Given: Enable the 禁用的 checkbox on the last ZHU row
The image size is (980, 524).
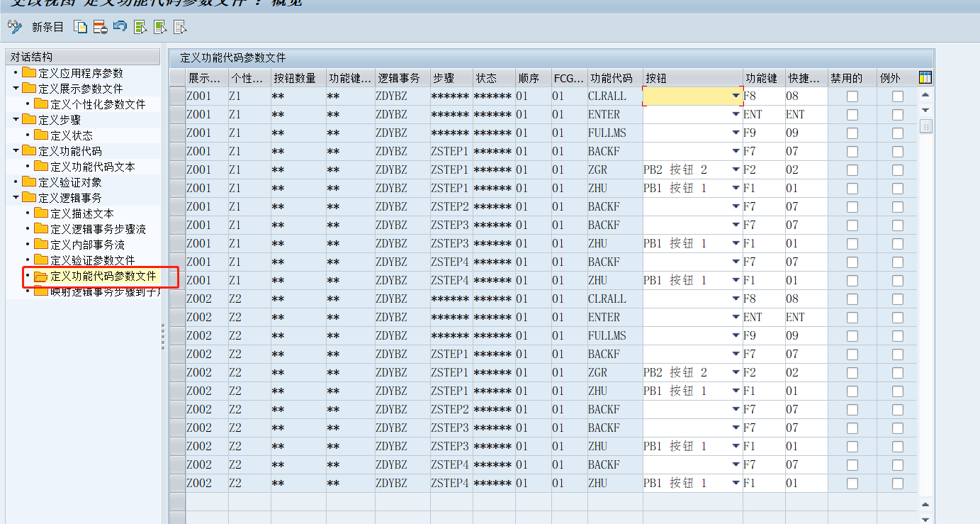Looking at the screenshot, I should click(x=852, y=483).
